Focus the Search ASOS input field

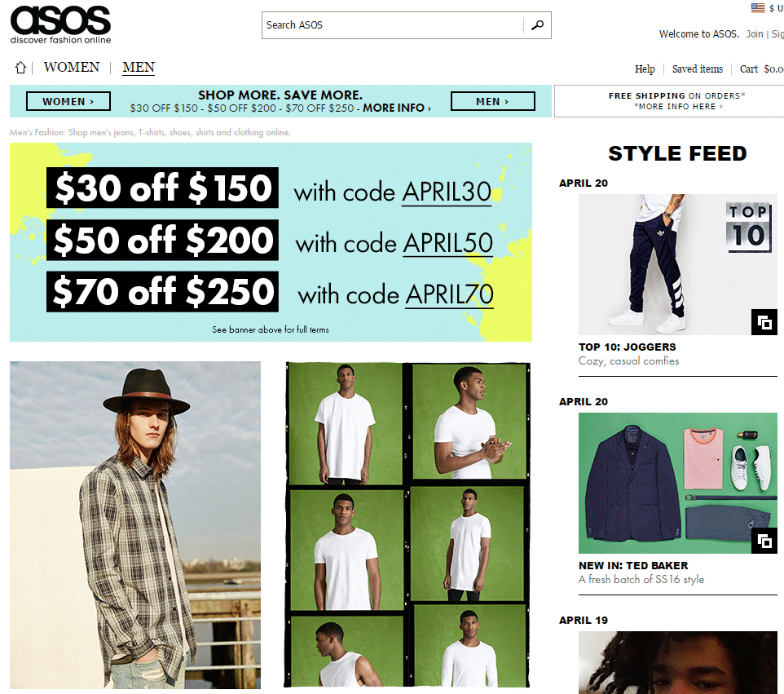(393, 25)
